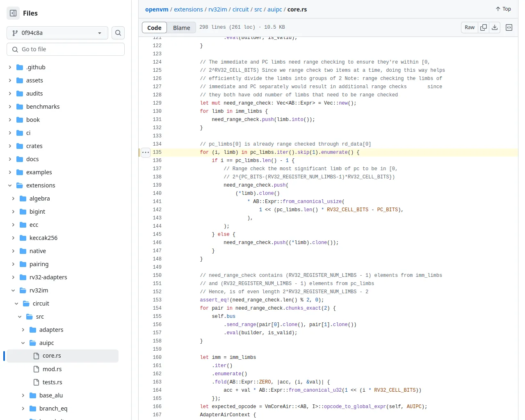Click the .github folder icon

pyautogui.click(x=20, y=67)
